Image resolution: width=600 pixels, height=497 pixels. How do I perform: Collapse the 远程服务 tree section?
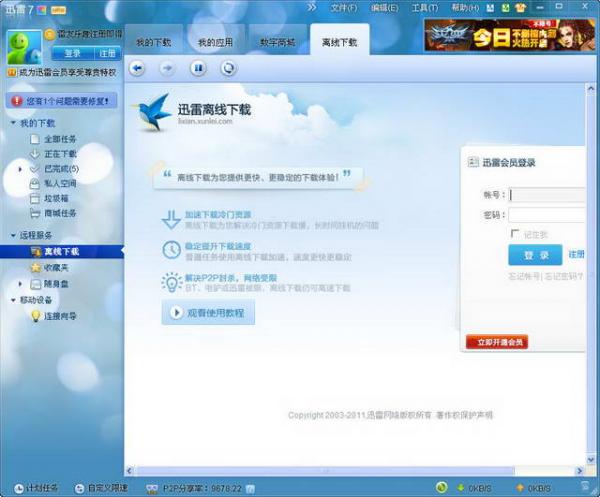(x=13, y=235)
